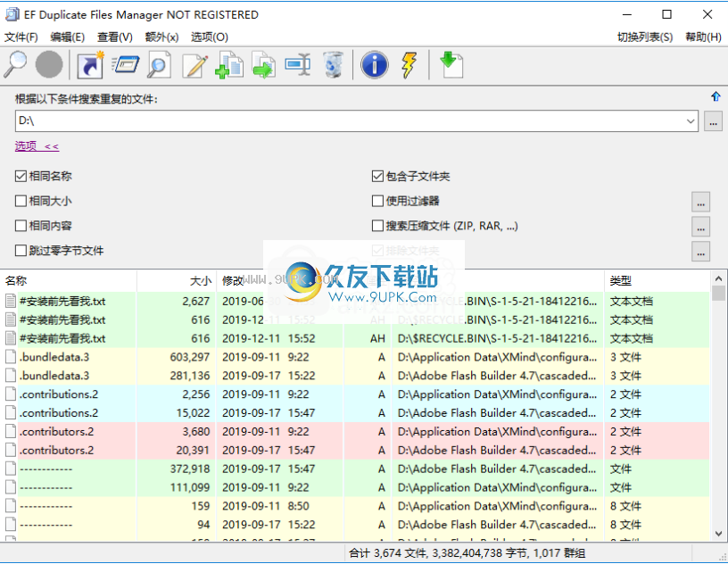Click the rename toolbar icon

pos(298,64)
